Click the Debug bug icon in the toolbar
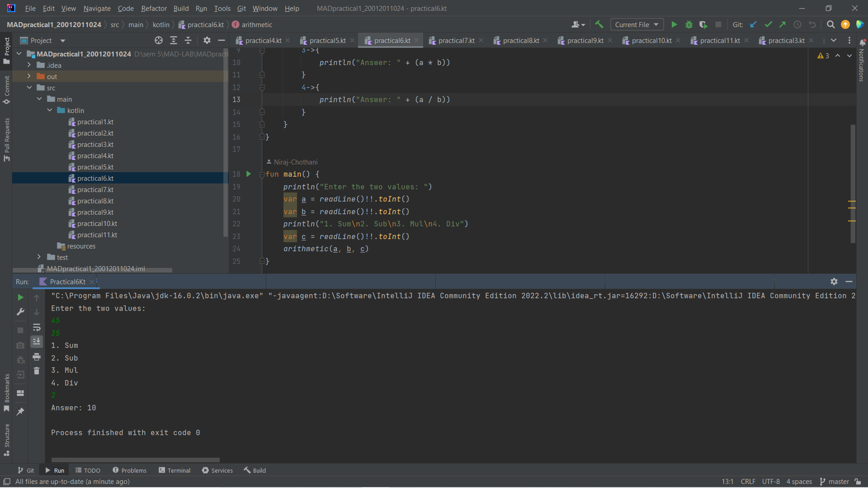This screenshot has width=868, height=488. point(689,24)
